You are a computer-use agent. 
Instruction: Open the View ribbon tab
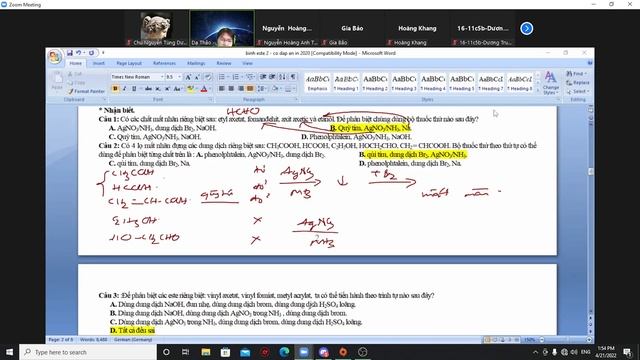point(247,63)
